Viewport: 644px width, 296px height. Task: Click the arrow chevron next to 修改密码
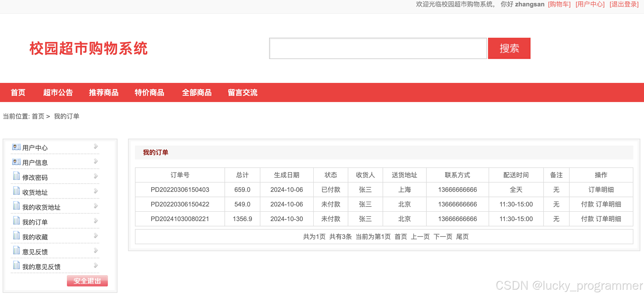click(96, 176)
